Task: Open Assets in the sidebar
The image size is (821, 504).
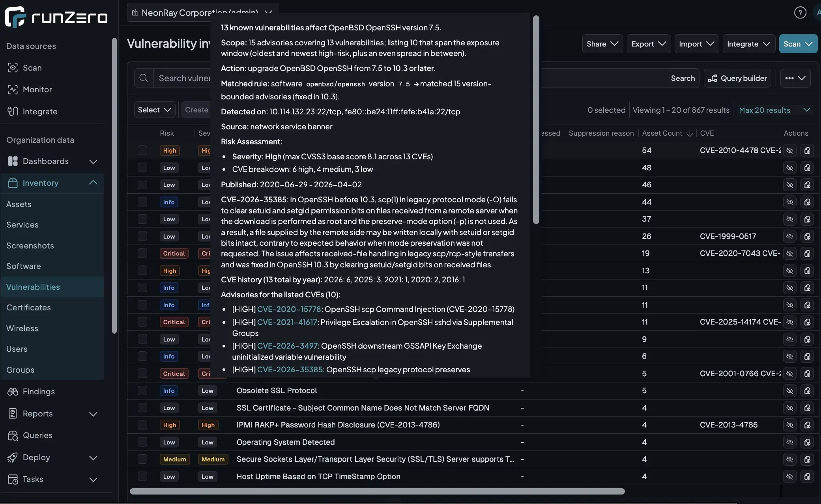Action: pos(19,204)
